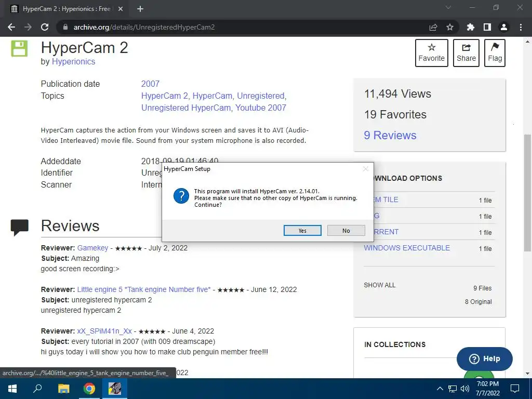The width and height of the screenshot is (532, 399).
Task: Open Chrome extensions puzzle icon
Action: (x=471, y=27)
